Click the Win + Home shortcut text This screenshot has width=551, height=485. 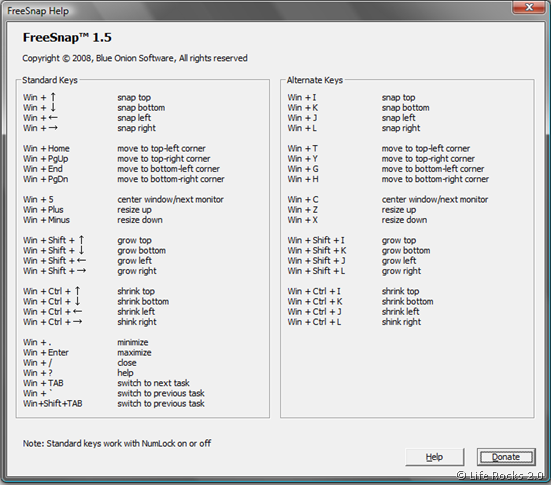tap(46, 148)
